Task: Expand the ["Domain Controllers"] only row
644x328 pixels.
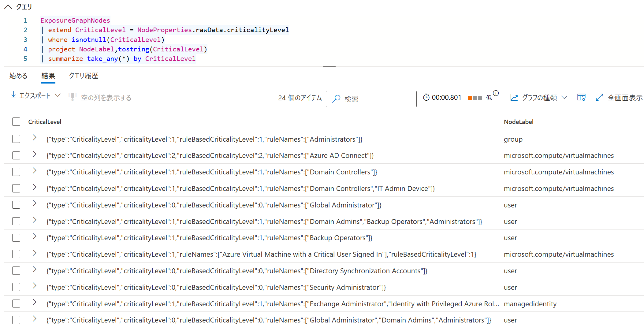Action: 35,170
